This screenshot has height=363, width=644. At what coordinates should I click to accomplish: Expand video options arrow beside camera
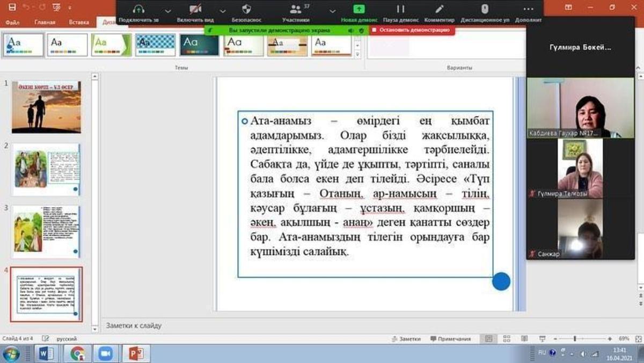[222, 10]
